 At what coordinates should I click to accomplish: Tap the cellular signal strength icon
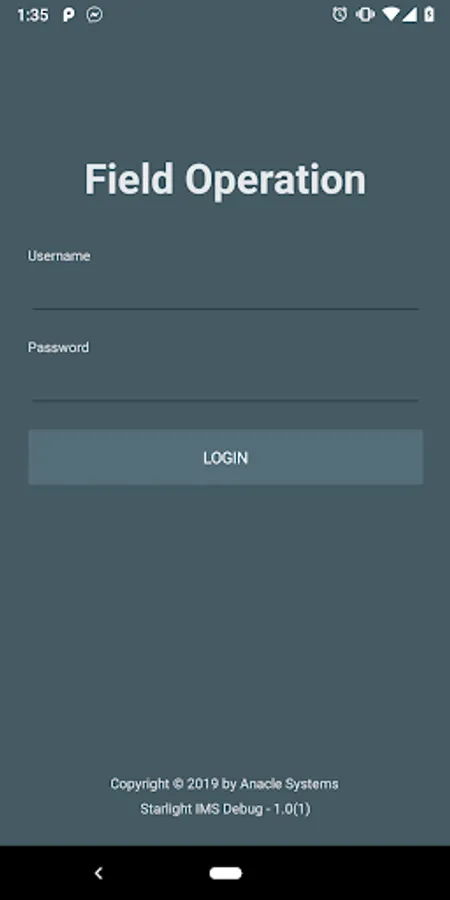tap(410, 15)
